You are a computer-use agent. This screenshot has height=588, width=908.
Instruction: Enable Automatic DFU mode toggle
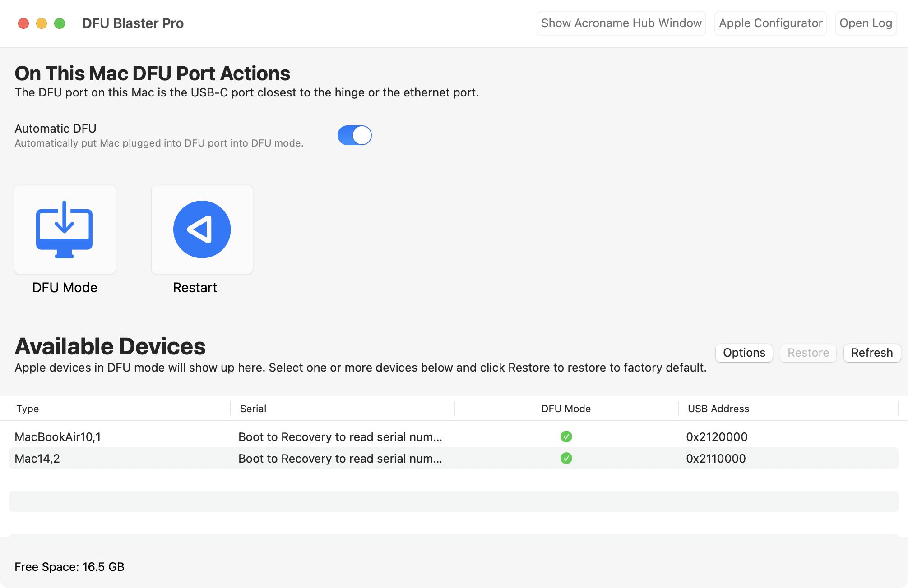tap(355, 134)
